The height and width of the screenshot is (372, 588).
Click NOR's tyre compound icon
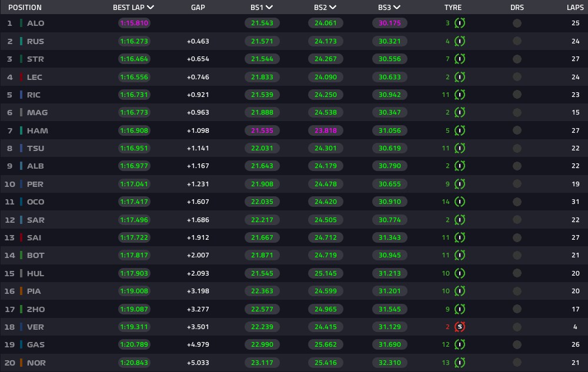(x=460, y=363)
